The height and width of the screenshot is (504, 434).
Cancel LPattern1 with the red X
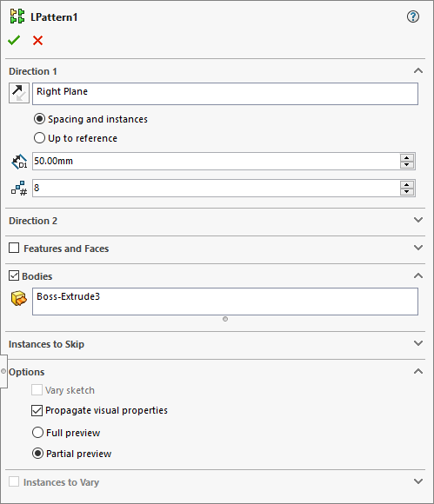click(37, 41)
